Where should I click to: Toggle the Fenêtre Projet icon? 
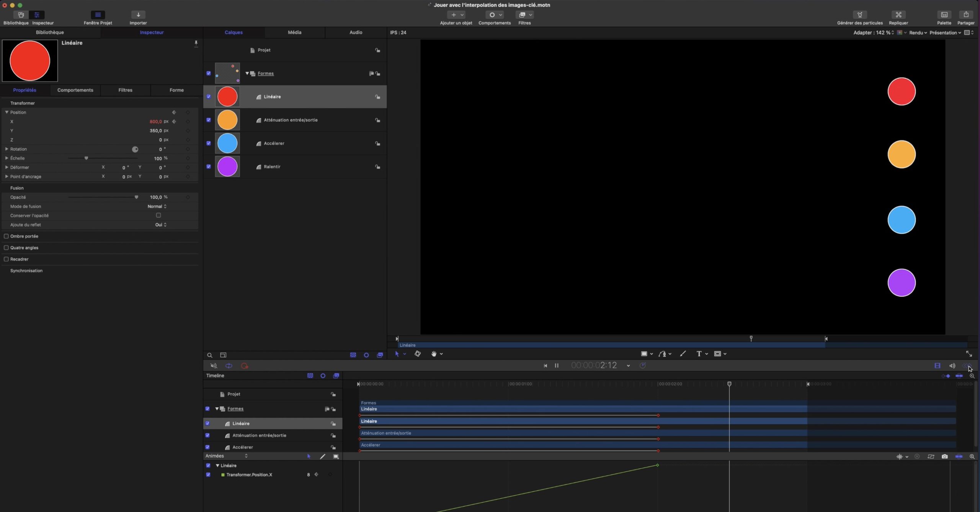pos(98,15)
